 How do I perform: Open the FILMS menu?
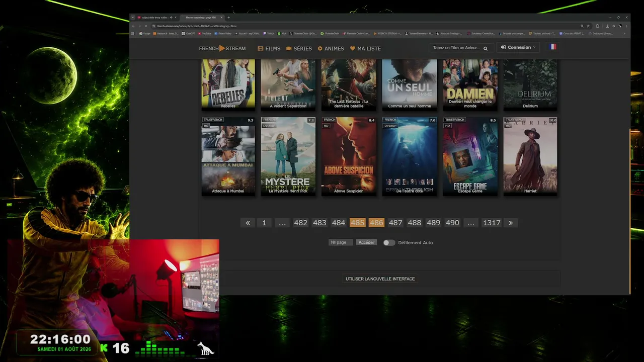coord(269,48)
